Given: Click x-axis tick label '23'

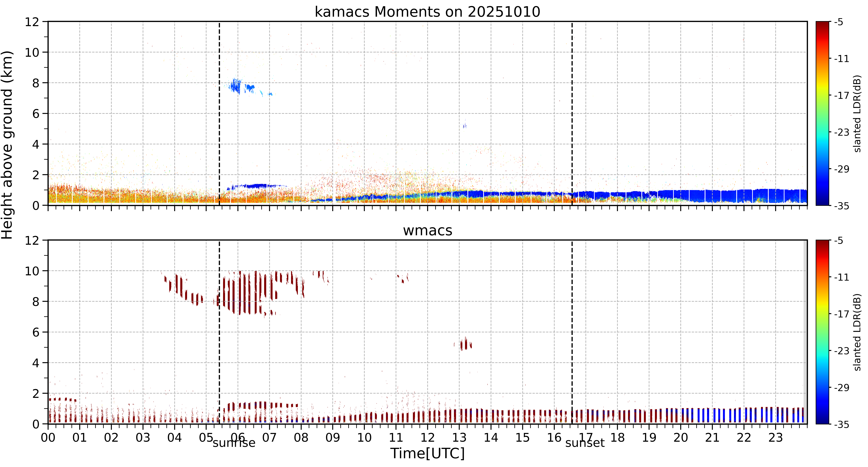Looking at the screenshot, I should pyautogui.click(x=775, y=438).
